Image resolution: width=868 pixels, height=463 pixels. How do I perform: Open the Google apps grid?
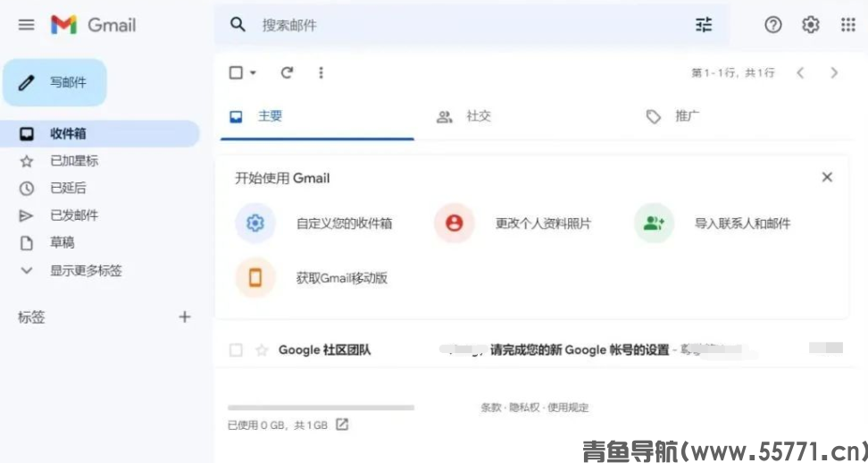(848, 25)
